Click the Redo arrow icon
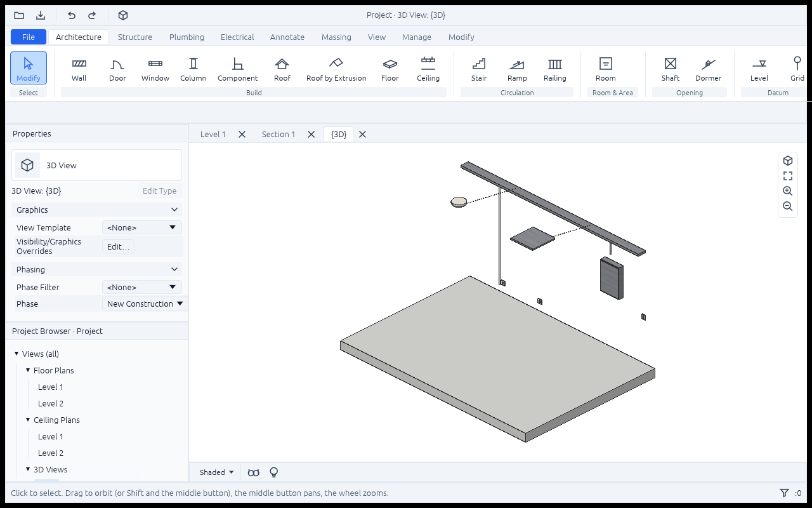The image size is (812, 508). coord(92,15)
